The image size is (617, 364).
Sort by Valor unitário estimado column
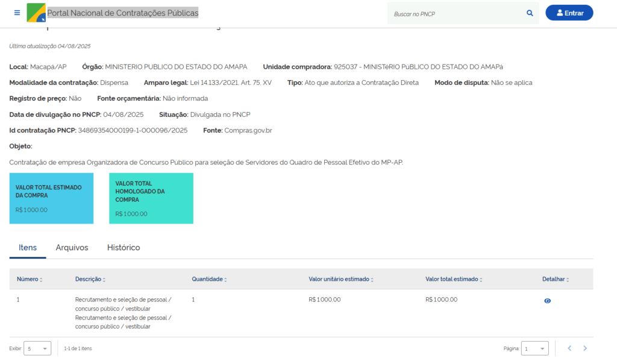372,280
